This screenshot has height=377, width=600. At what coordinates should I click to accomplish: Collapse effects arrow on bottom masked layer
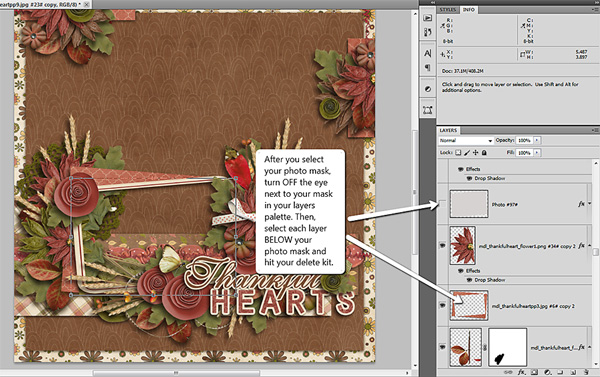click(x=590, y=347)
